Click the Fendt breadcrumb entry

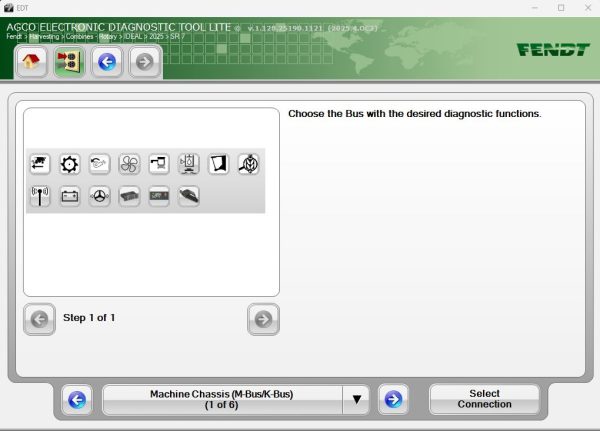coord(14,37)
